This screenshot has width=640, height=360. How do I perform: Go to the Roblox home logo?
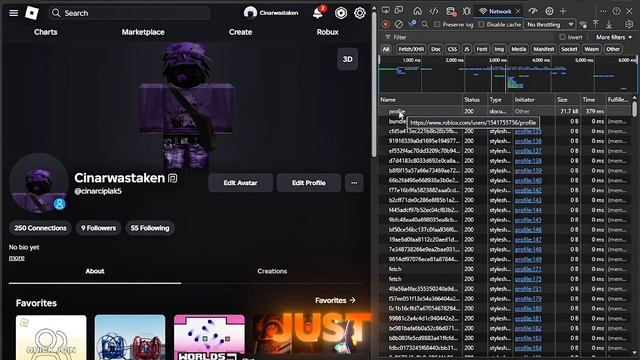(x=32, y=13)
